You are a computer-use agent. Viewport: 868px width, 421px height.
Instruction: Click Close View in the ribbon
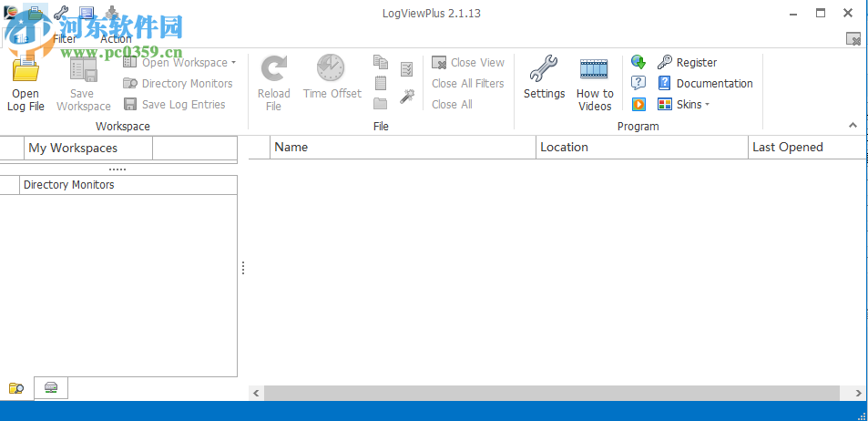tap(468, 63)
